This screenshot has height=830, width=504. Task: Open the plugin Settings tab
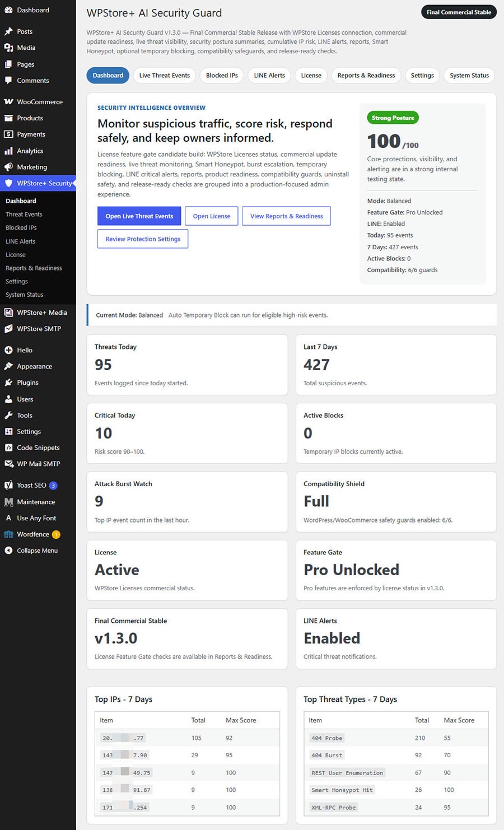click(422, 76)
